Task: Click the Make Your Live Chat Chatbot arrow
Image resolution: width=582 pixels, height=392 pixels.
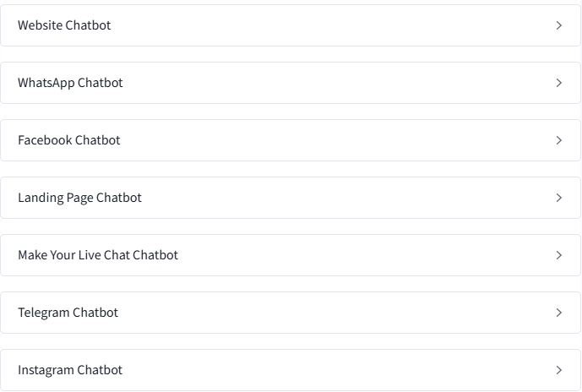Action: pos(559,255)
